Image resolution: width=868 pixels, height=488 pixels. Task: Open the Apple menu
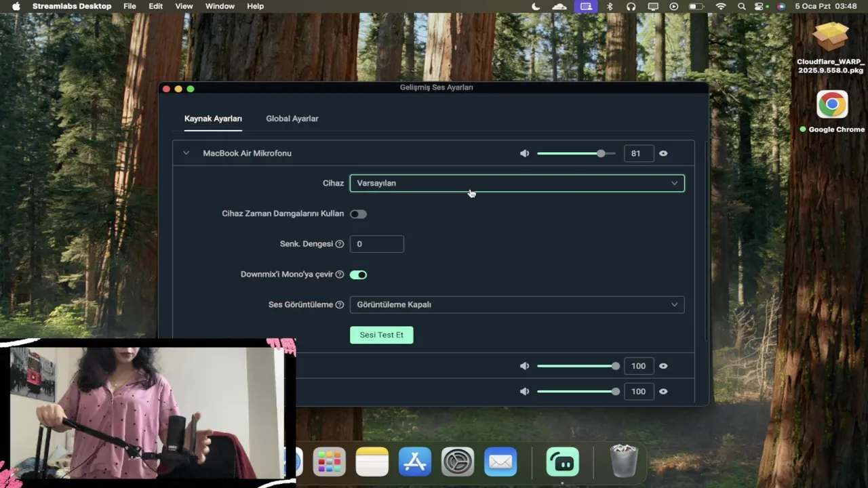pos(16,6)
